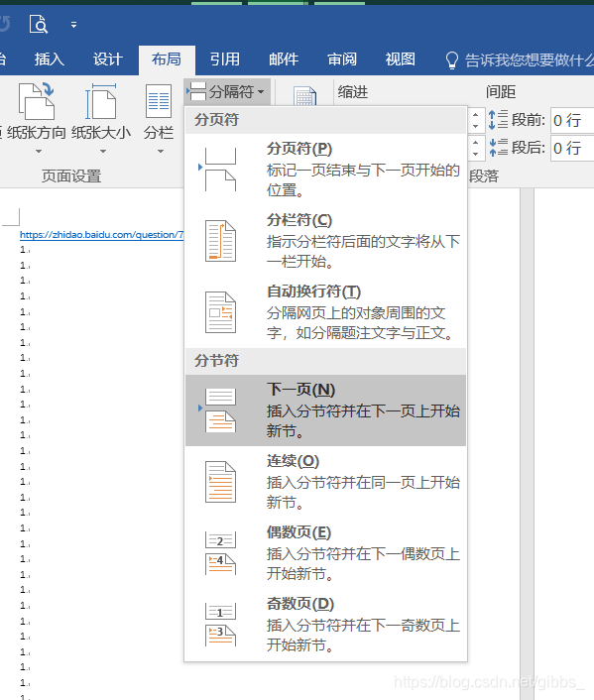Click the 间距 spacing label
Image resolution: width=594 pixels, height=700 pixels.
point(501,92)
